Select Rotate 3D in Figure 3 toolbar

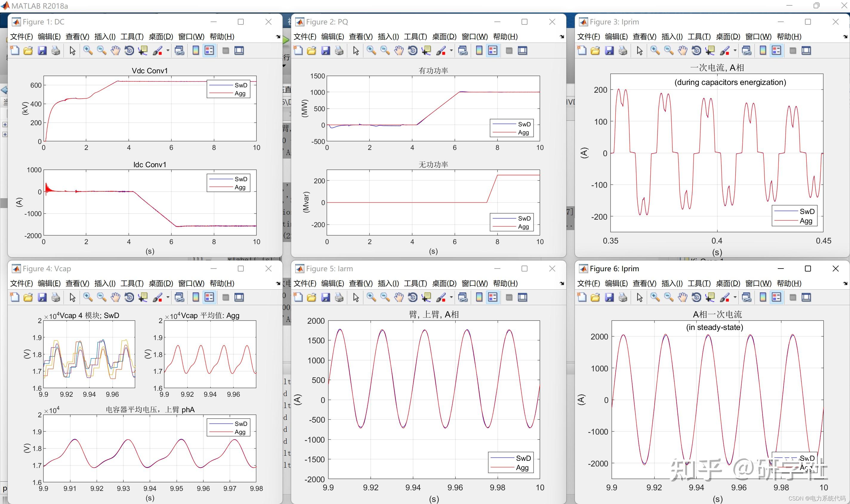[x=696, y=50]
